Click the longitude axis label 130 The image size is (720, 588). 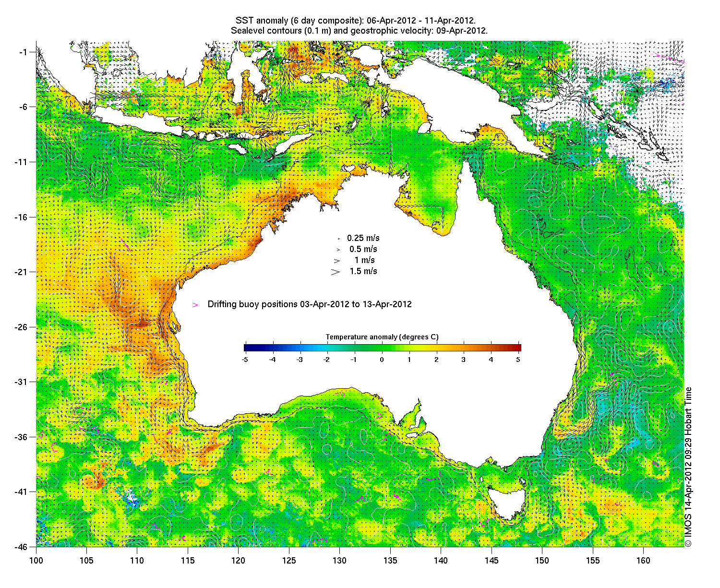339,561
